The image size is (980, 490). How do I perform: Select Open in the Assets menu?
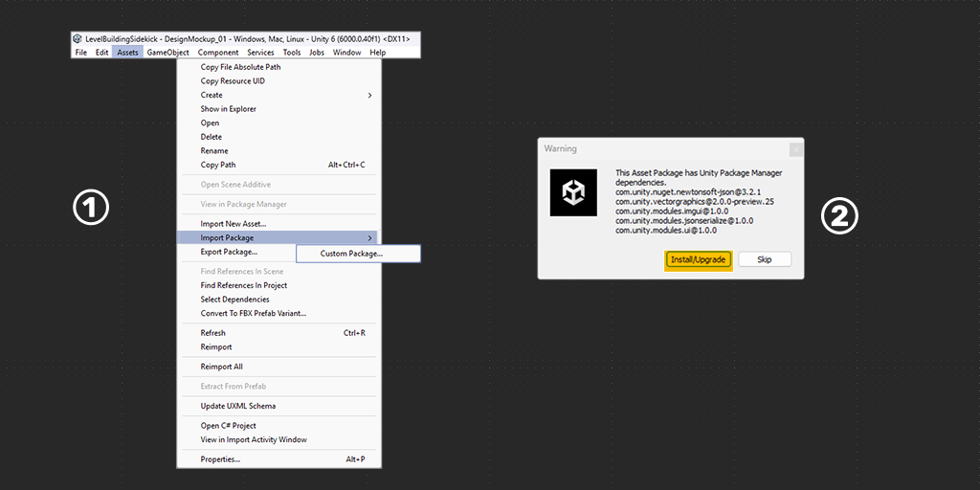(x=278, y=123)
